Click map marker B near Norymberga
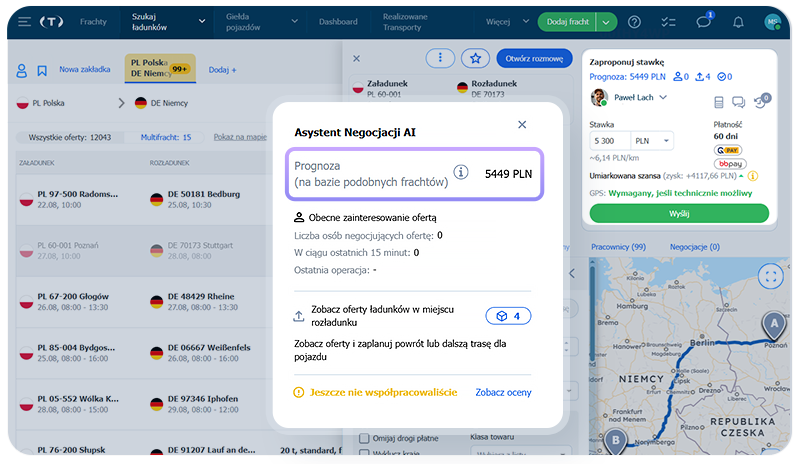Image resolution: width=800 pixels, height=464 pixels. coord(616,441)
